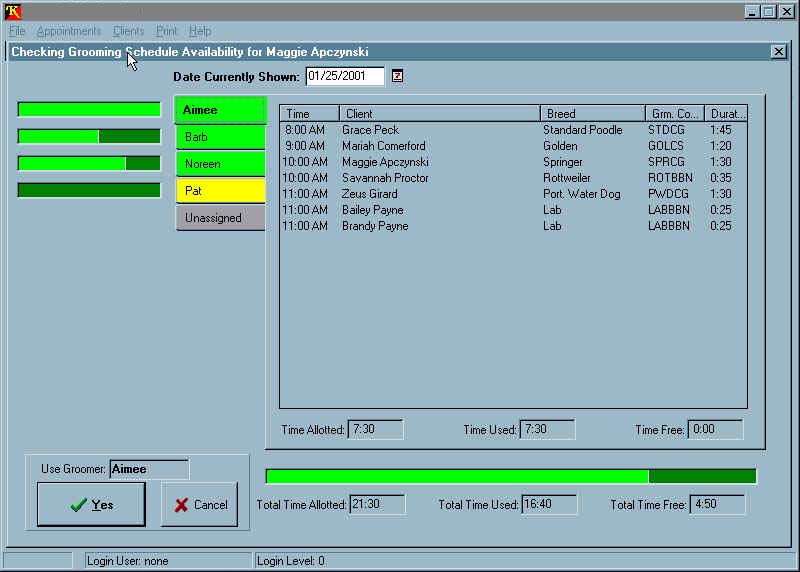Sort by the Breed column header
This screenshot has width=800, height=572.
tap(592, 113)
